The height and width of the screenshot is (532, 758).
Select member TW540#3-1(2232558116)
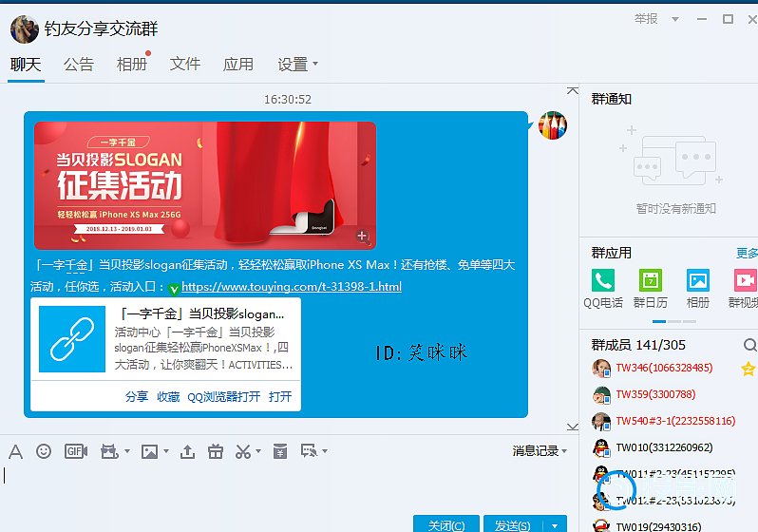point(675,421)
